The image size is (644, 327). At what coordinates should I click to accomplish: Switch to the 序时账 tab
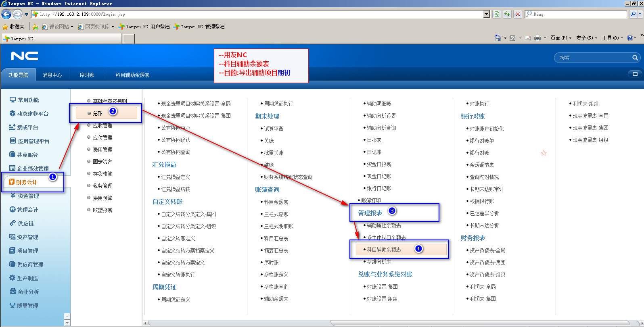[87, 75]
